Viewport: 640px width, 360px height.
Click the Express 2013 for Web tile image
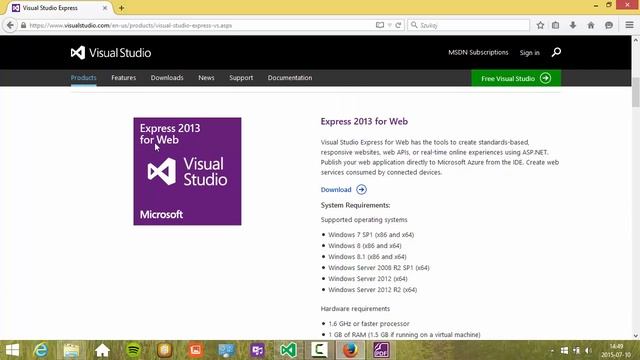click(x=187, y=171)
